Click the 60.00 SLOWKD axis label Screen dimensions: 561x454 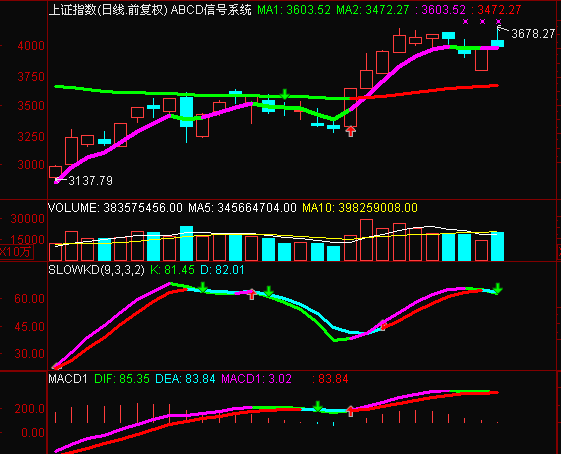tap(29, 299)
